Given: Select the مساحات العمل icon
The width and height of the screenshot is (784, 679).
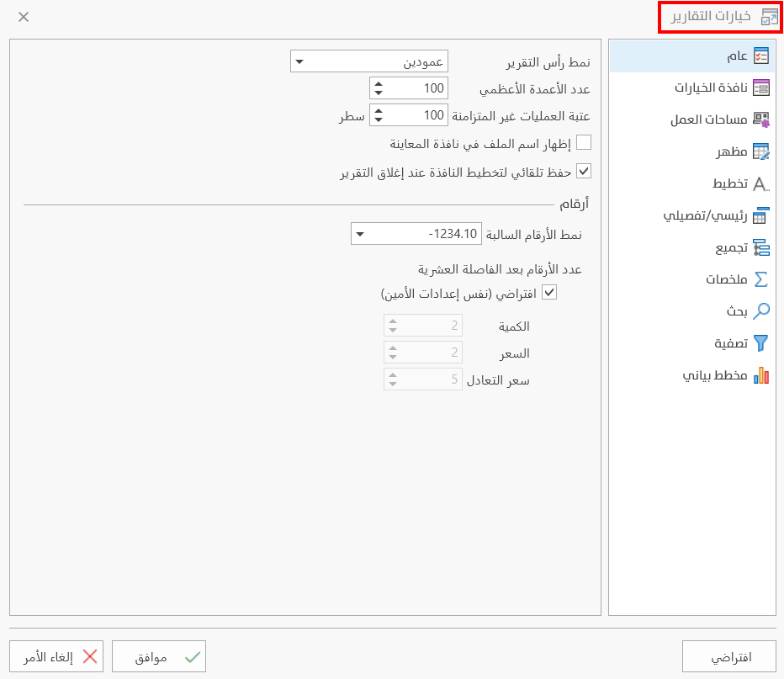Looking at the screenshot, I should [761, 119].
